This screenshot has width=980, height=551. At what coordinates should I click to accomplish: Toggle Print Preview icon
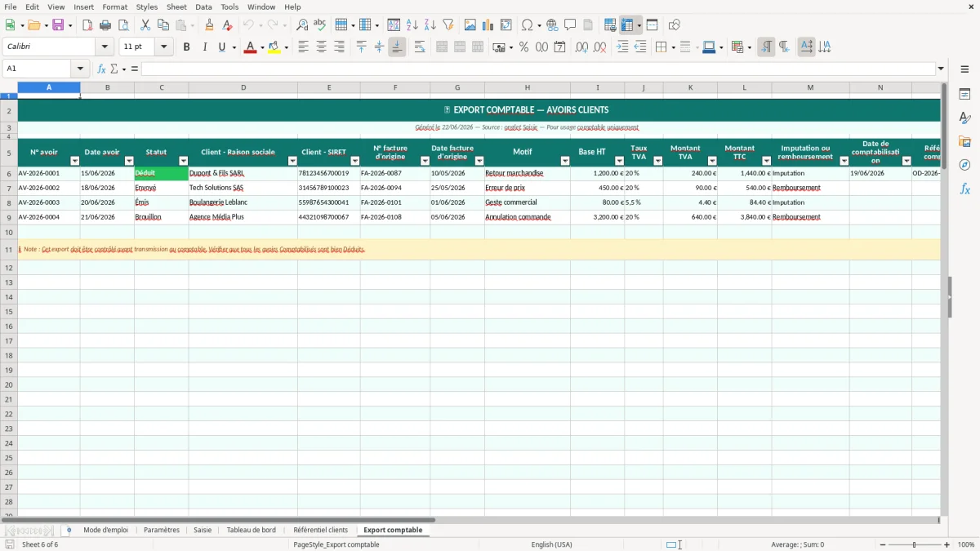click(x=123, y=25)
